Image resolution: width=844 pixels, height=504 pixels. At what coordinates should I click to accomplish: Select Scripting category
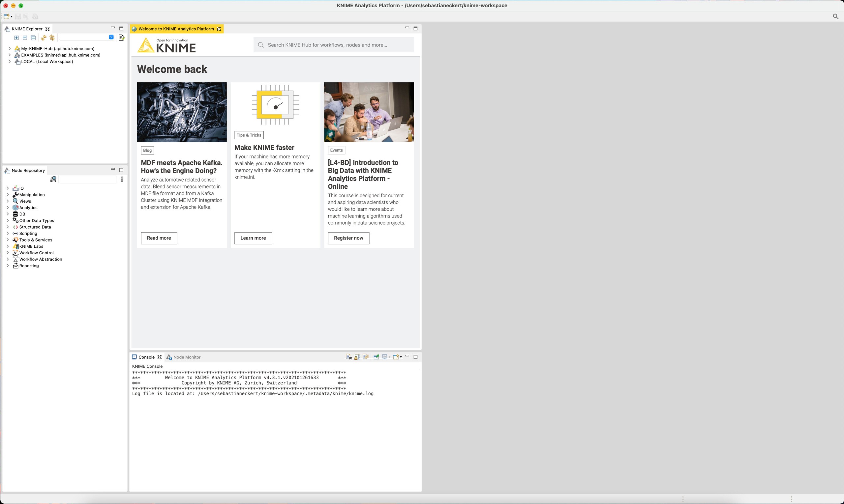click(x=28, y=233)
